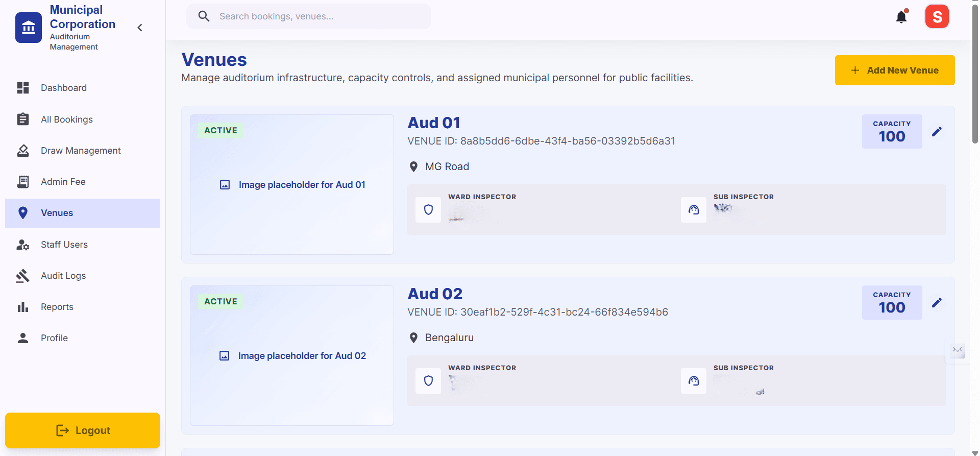
Task: Open notifications bell icon
Action: (x=901, y=17)
